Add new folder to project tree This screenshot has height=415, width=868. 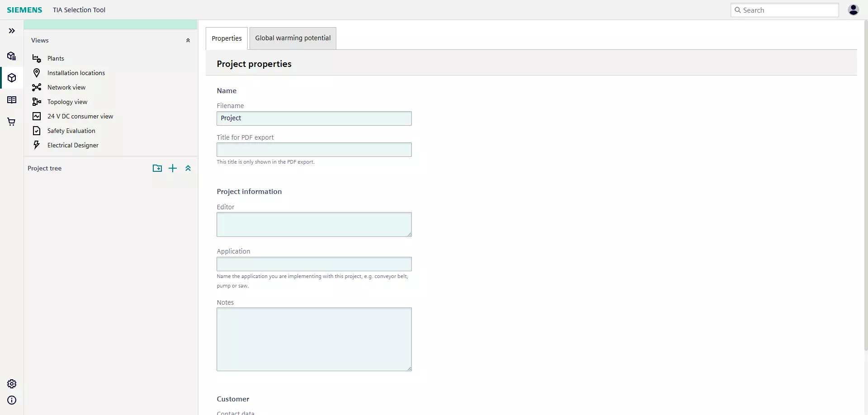coord(157,168)
